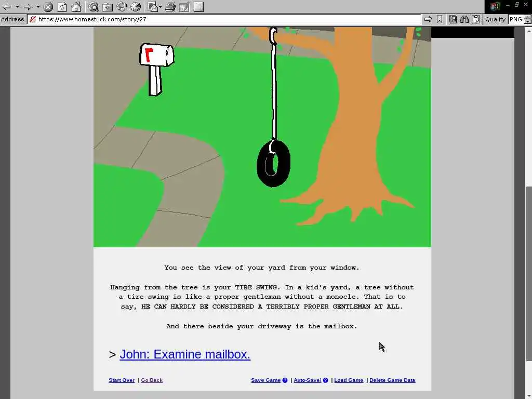Click the Delete Game Data link
This screenshot has height=399, width=532.
click(392, 380)
